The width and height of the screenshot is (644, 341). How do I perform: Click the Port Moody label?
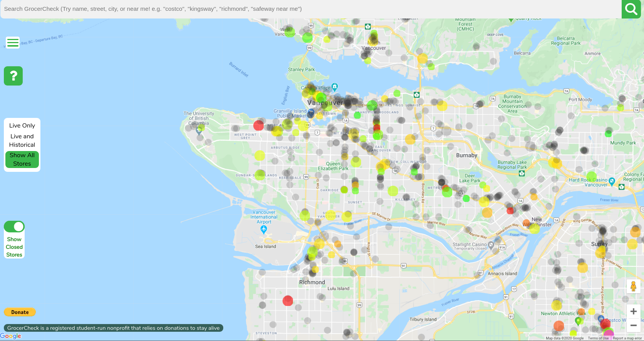(x=580, y=99)
